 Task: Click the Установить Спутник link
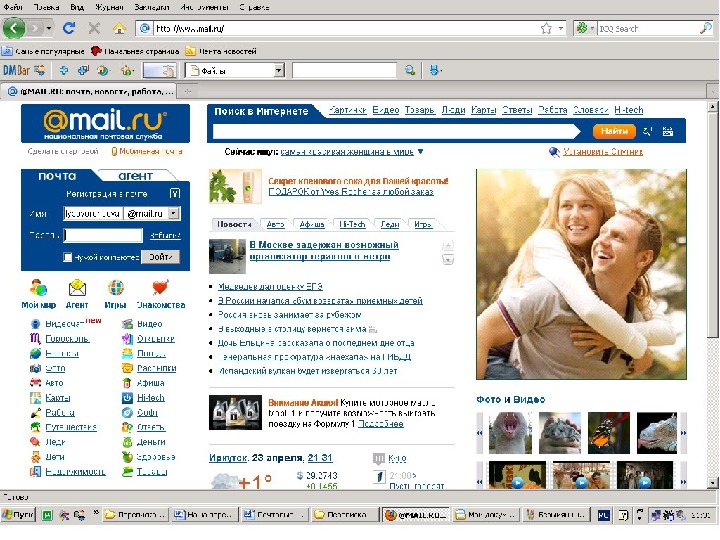602,152
